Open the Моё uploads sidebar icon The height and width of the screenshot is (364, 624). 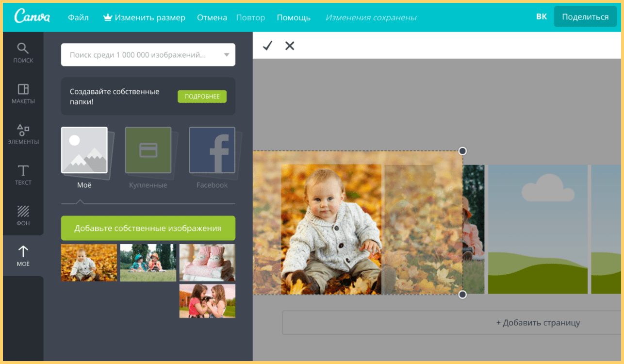[23, 256]
